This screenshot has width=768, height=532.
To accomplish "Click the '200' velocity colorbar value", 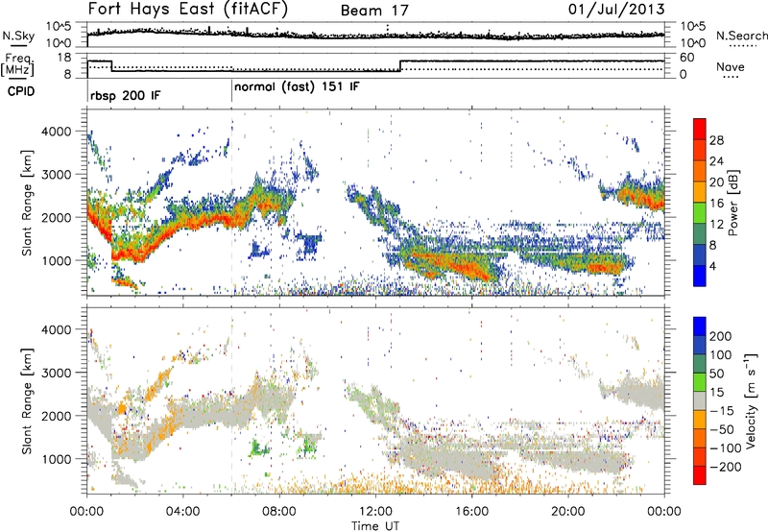I will coord(721,336).
